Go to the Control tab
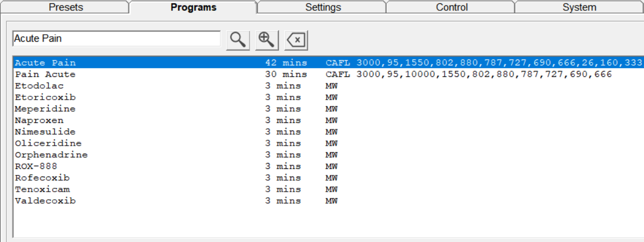644x242 pixels. pyautogui.click(x=452, y=8)
